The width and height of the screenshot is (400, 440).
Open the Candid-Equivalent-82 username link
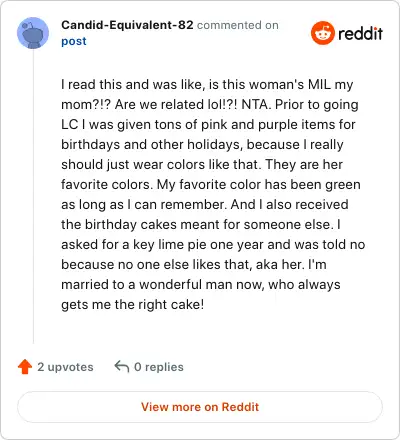tap(127, 25)
